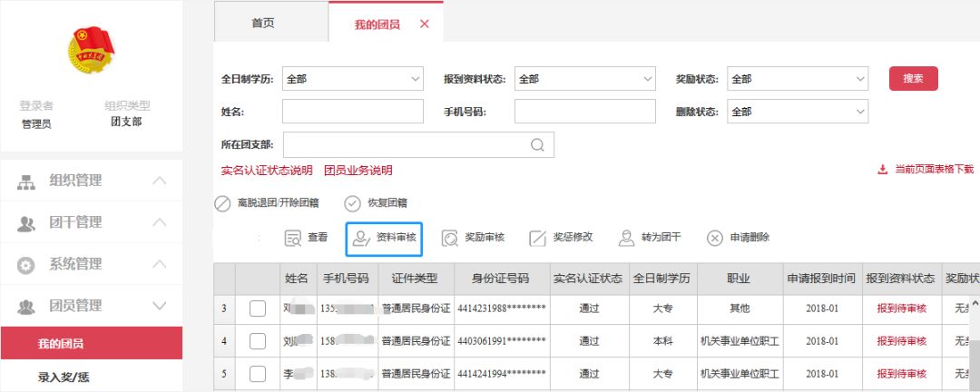Click 其他 occupation in row 3
The height and width of the screenshot is (392, 980).
tap(740, 309)
